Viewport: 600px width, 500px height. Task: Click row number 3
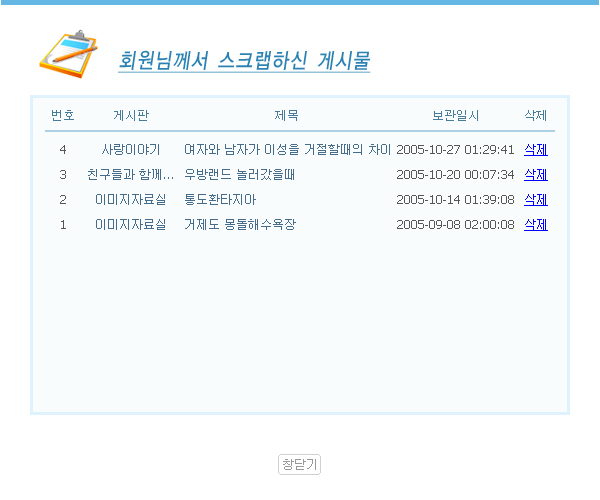[63, 175]
